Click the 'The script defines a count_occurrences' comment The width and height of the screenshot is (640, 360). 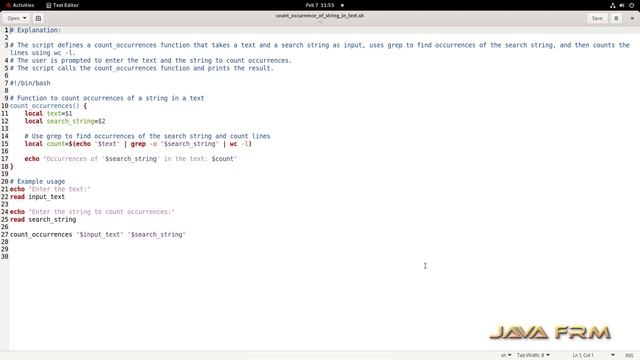point(320,49)
